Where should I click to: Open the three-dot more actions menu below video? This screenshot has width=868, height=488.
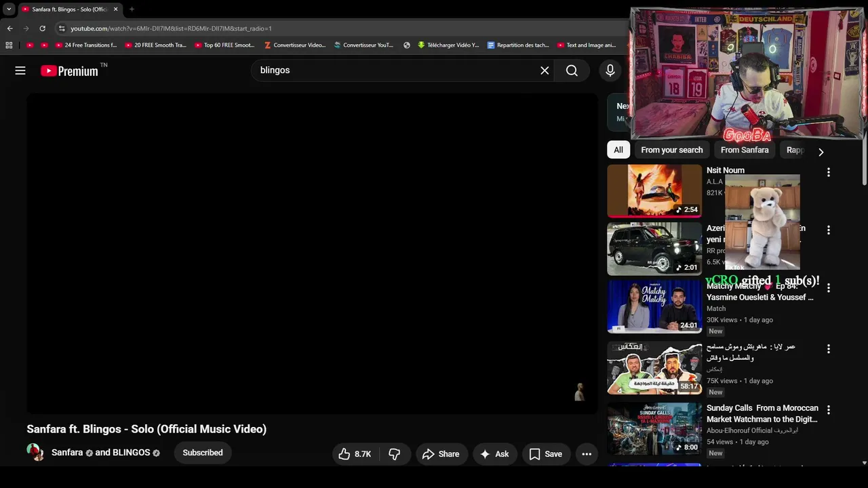coord(587,454)
